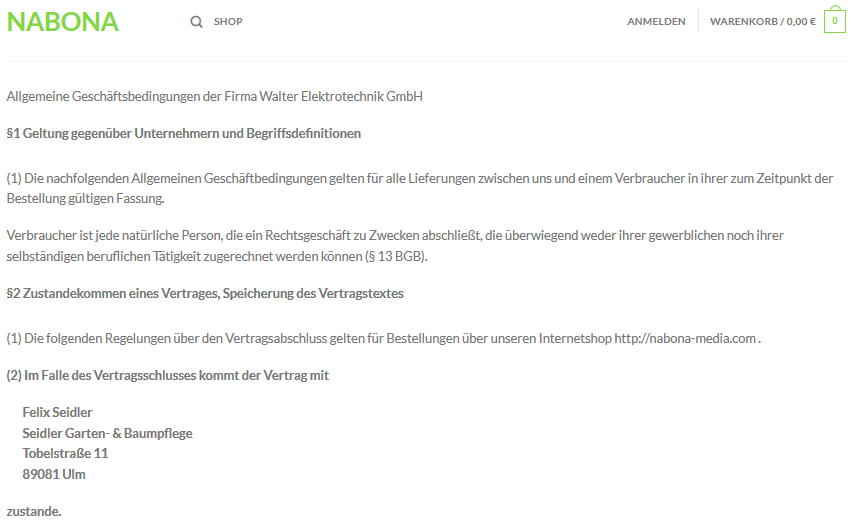Click "Seidler Garten- & Baumpflege" line

point(107,433)
